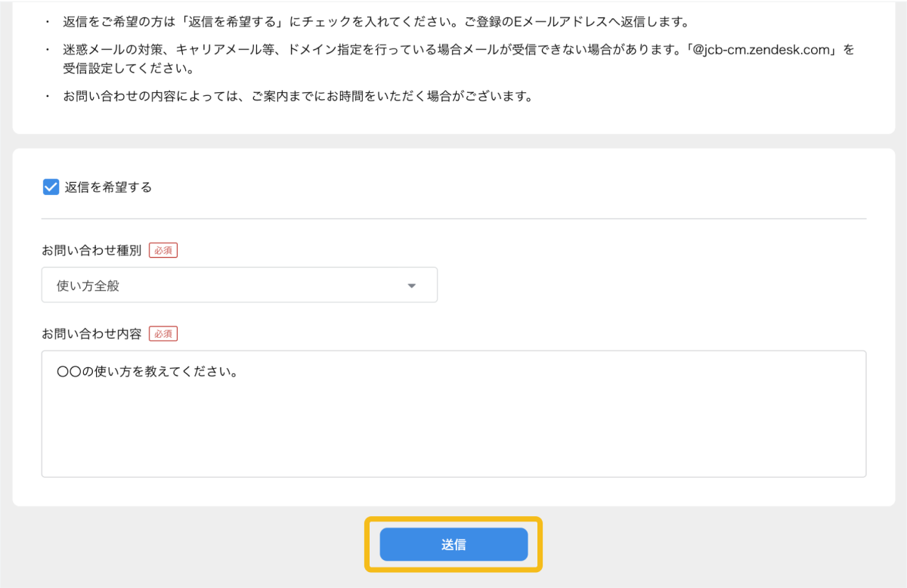Click the 必須 badge beside お問い合わせ内容
907x588 pixels.
(x=163, y=333)
